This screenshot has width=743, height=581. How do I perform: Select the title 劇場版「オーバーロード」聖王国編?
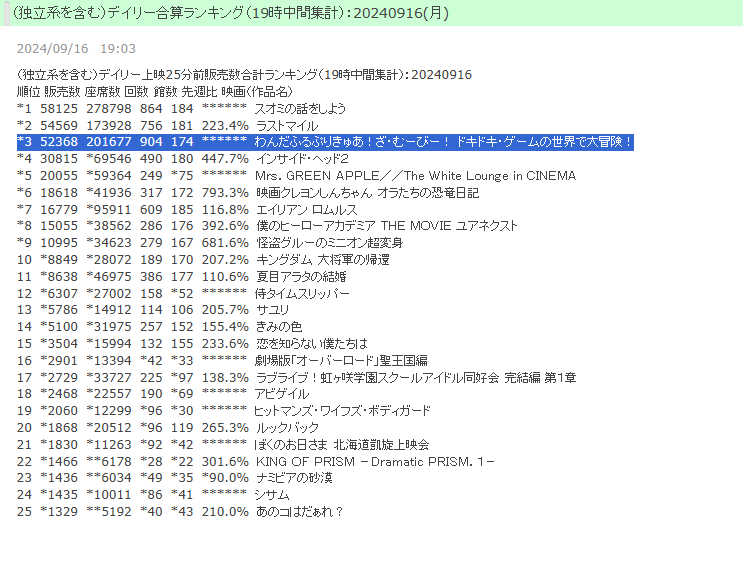tap(341, 361)
